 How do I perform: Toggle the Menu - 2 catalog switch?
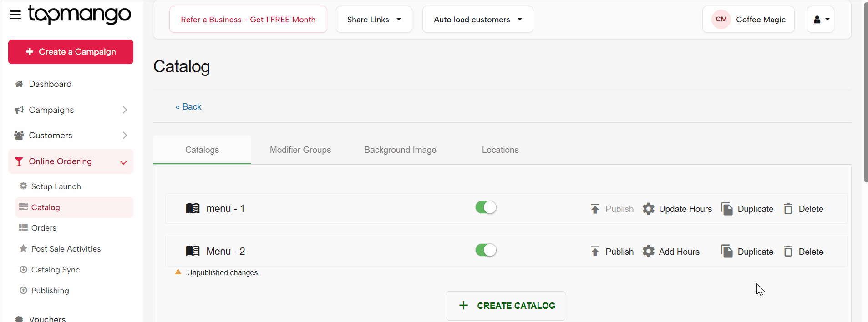[x=486, y=250]
